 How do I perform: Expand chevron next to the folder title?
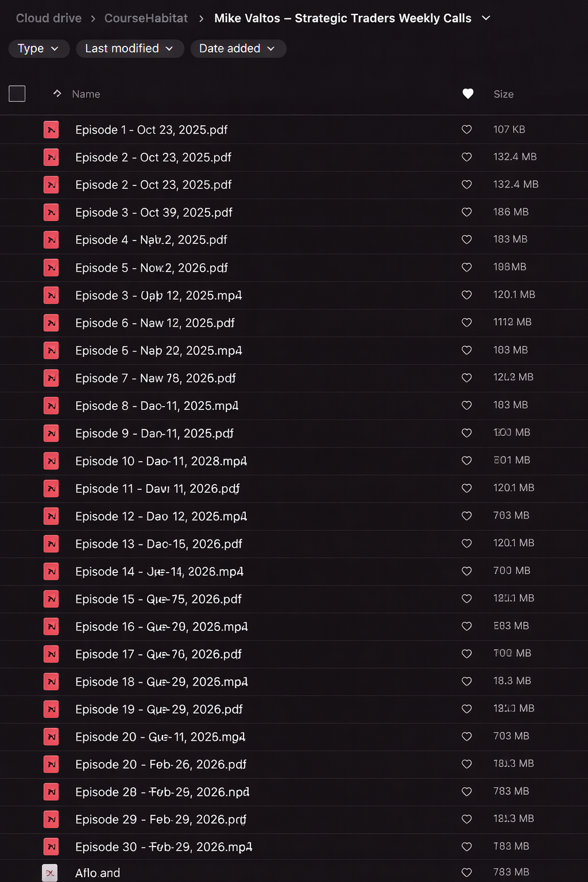486,18
